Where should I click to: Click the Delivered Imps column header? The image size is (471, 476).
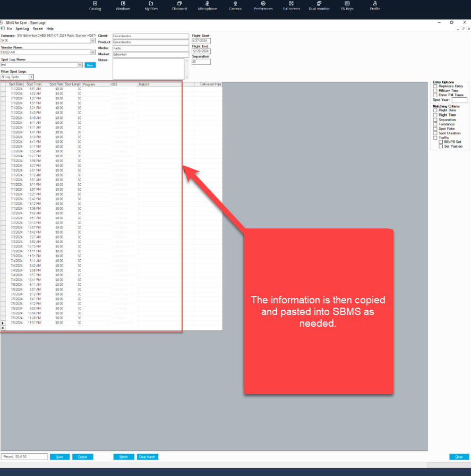tap(209, 84)
